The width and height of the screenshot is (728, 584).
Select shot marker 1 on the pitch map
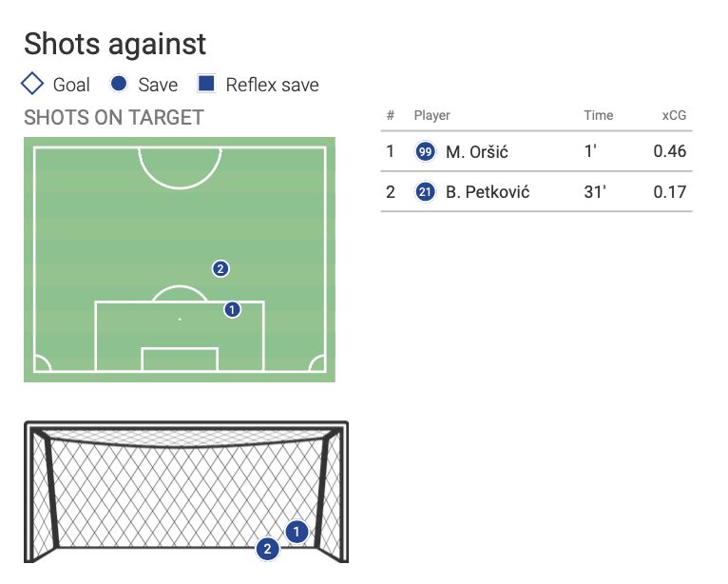point(233,309)
